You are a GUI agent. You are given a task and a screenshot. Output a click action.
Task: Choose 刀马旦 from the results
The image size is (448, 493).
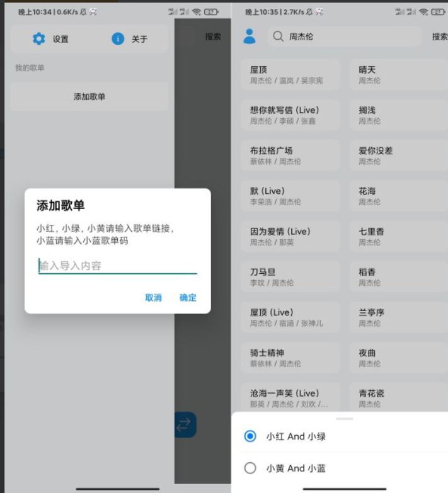click(290, 277)
